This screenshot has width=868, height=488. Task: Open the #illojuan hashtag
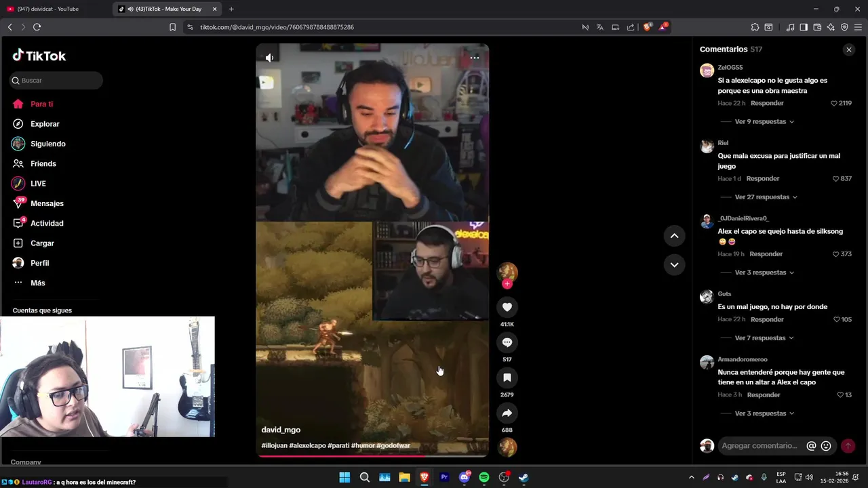click(274, 446)
